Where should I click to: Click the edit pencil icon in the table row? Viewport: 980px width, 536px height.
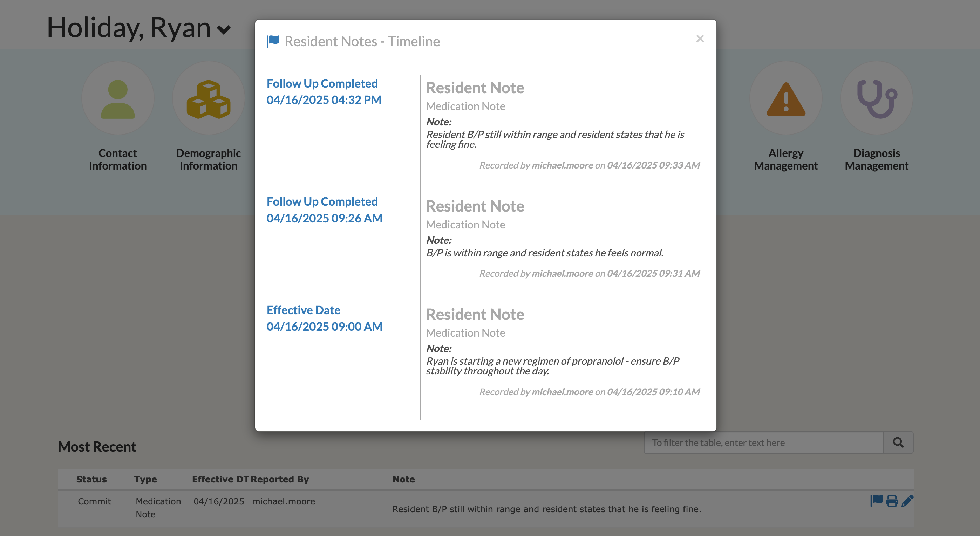tap(907, 501)
